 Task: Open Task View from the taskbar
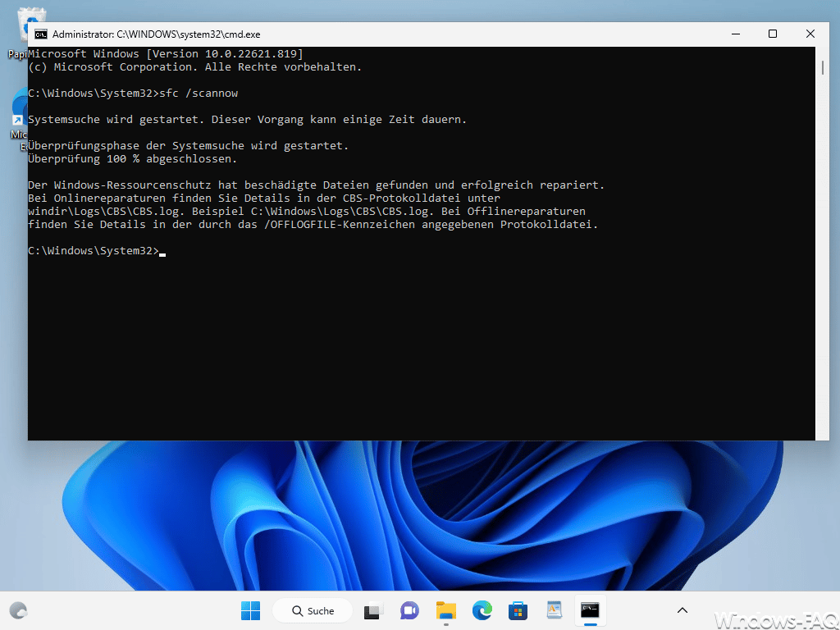click(373, 610)
